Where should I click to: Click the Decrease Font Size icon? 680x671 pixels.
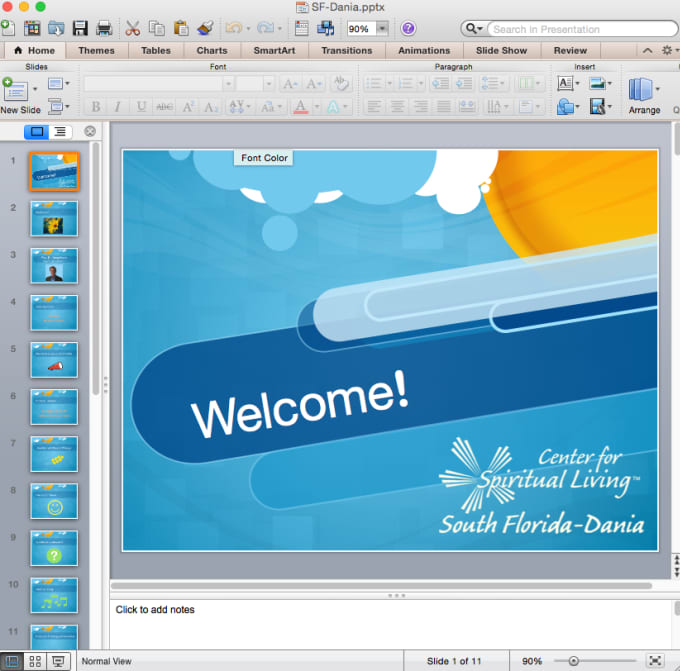coord(314,83)
